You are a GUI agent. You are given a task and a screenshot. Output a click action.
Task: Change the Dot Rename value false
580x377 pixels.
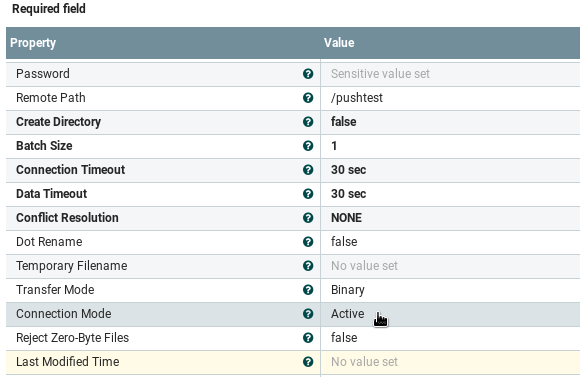(x=450, y=242)
